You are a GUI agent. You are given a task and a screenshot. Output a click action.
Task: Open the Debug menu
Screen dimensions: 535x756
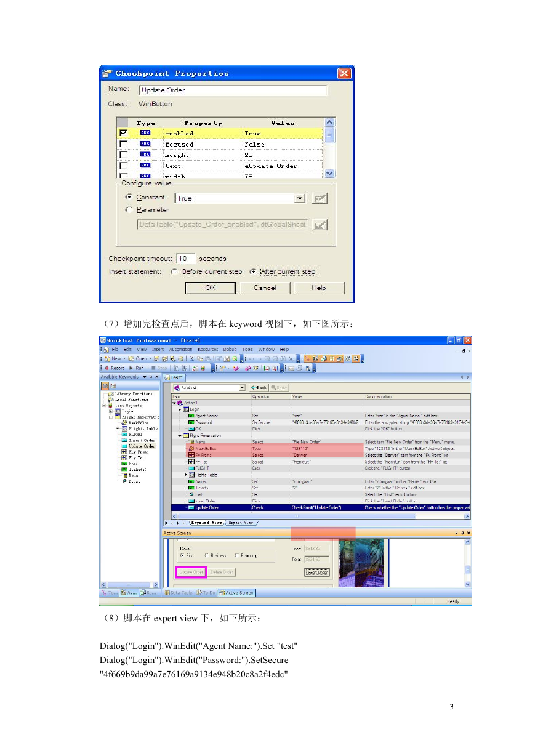click(x=230, y=349)
